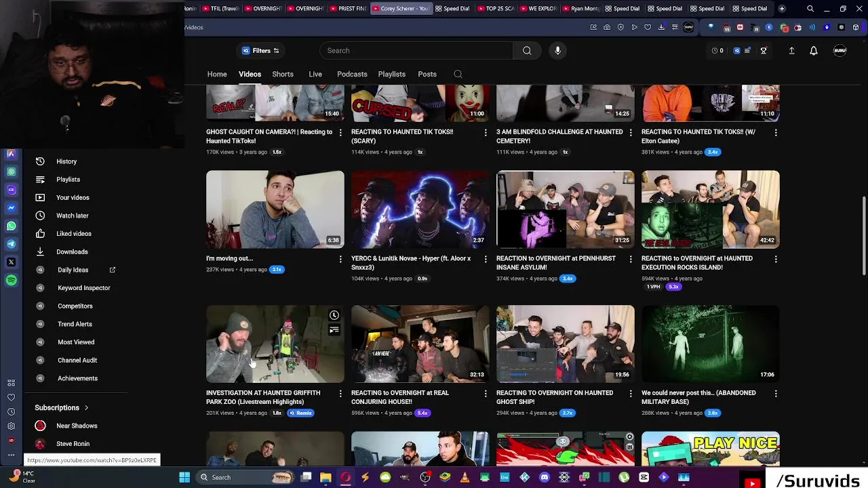
Task: Open WhatsApp in Opera sidebar
Action: [11, 226]
